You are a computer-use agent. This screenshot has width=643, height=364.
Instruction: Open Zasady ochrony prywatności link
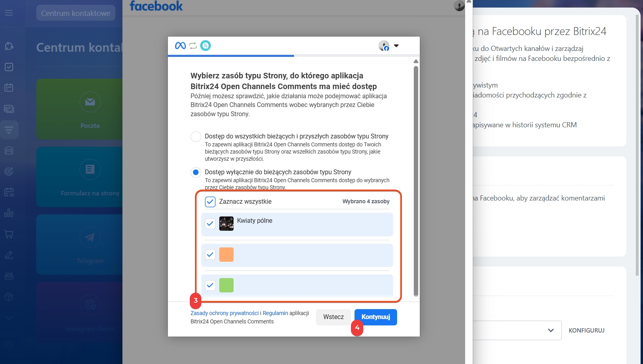(224, 313)
